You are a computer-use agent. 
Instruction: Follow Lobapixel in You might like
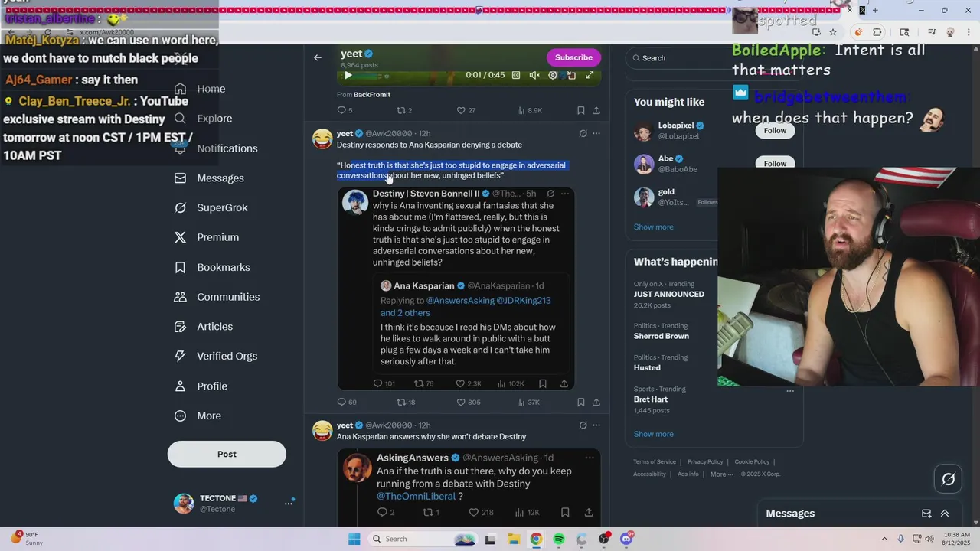[x=775, y=130]
